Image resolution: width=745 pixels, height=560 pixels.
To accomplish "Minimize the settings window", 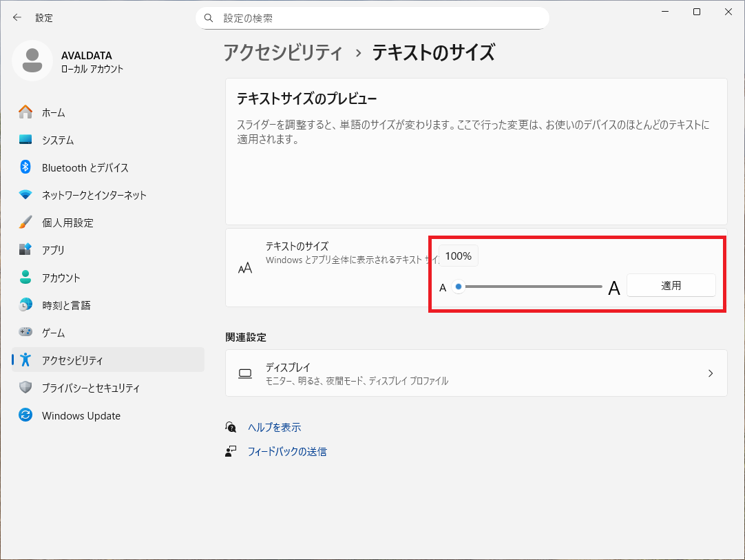I will click(x=665, y=12).
